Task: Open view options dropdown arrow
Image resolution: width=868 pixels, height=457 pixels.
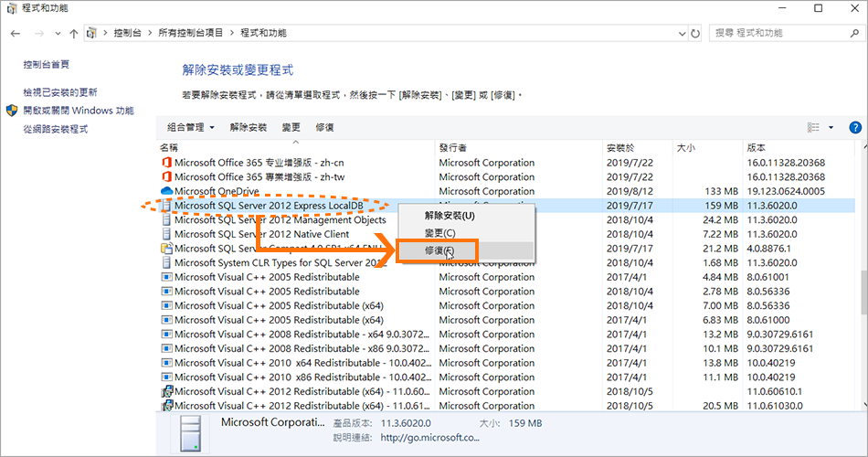Action: pyautogui.click(x=831, y=127)
